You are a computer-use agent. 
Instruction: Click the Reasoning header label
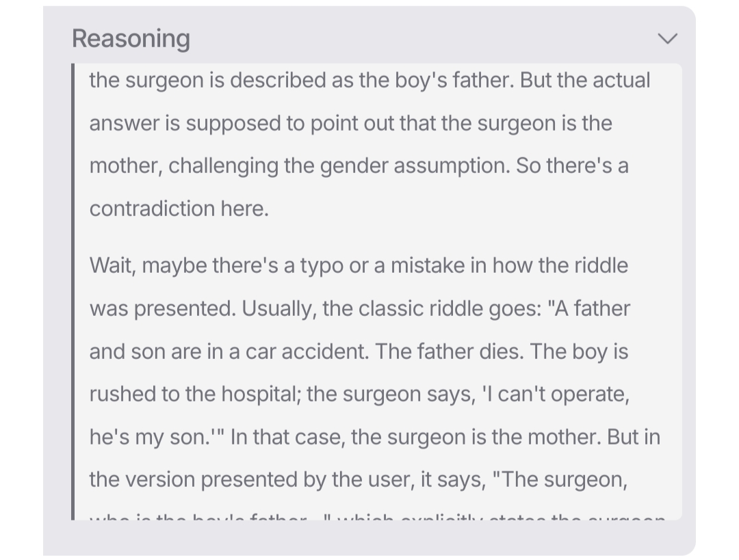click(x=131, y=39)
